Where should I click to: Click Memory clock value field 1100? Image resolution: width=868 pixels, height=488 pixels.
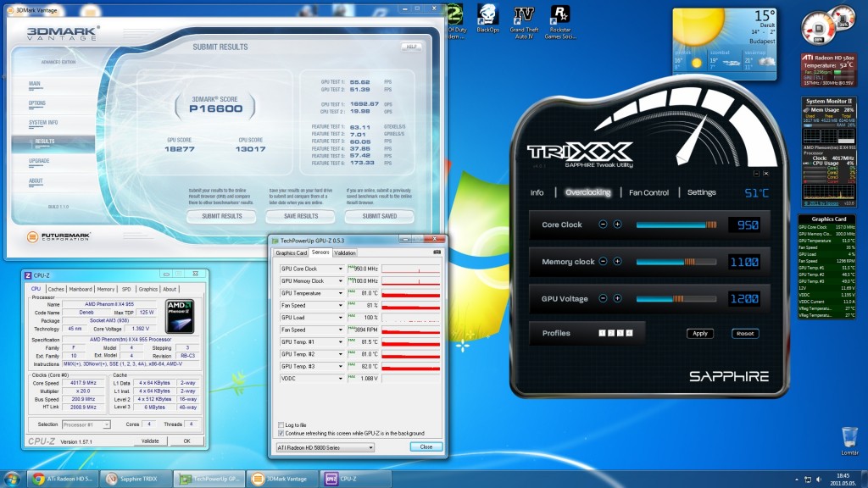744,262
